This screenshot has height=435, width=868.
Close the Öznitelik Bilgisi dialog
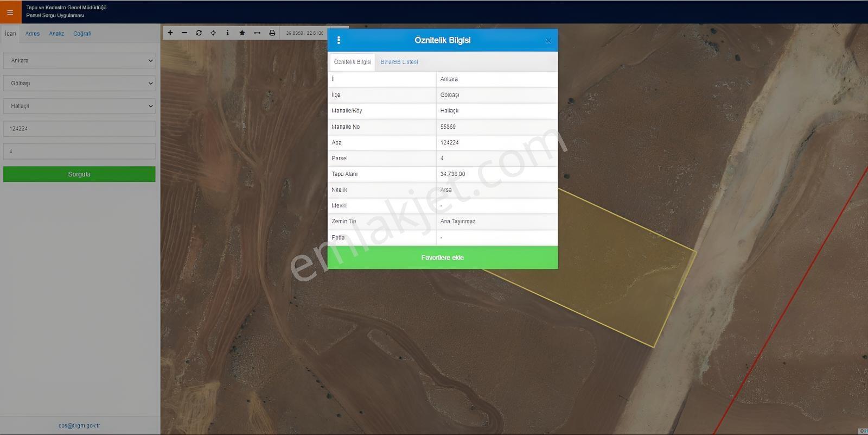tap(548, 41)
